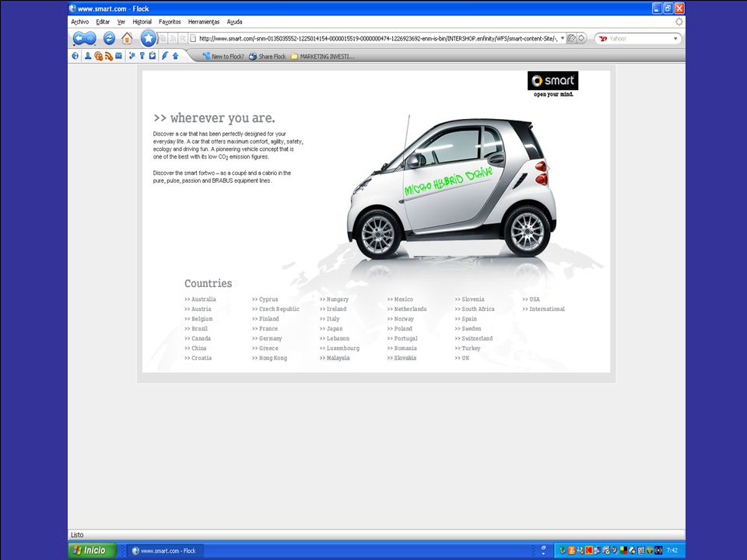This screenshot has width=747, height=560.
Task: Open the Historial menu
Action: 142,22
